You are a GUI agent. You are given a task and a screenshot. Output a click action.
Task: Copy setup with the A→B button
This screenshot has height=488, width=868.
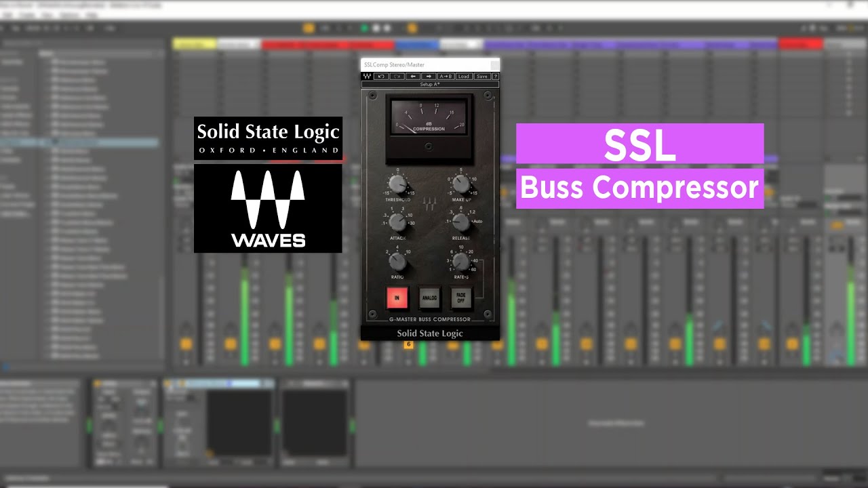click(x=446, y=77)
